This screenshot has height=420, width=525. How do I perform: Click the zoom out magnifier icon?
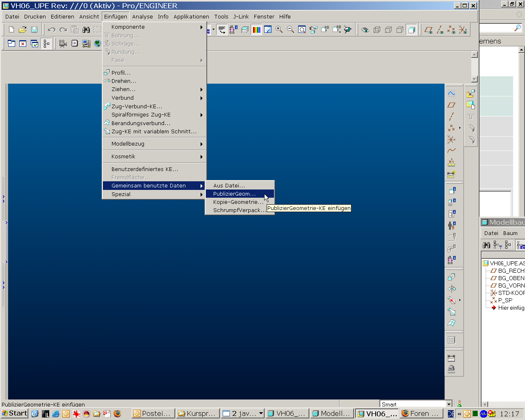coord(290,30)
